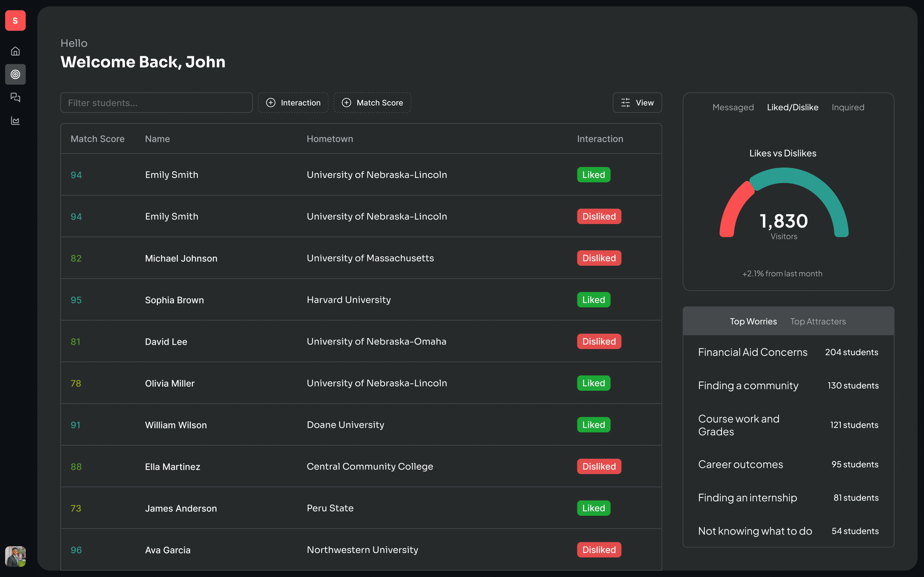Click the red S logo at top left

point(15,20)
